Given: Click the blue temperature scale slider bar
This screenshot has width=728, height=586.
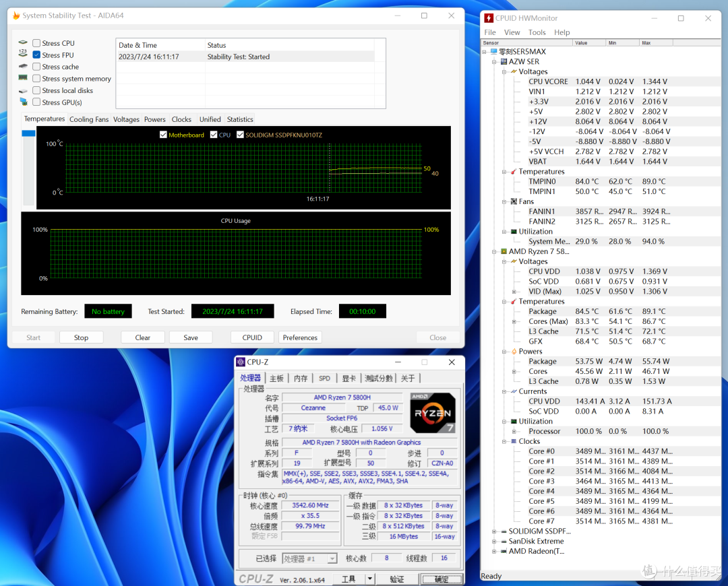Looking at the screenshot, I should point(28,134).
